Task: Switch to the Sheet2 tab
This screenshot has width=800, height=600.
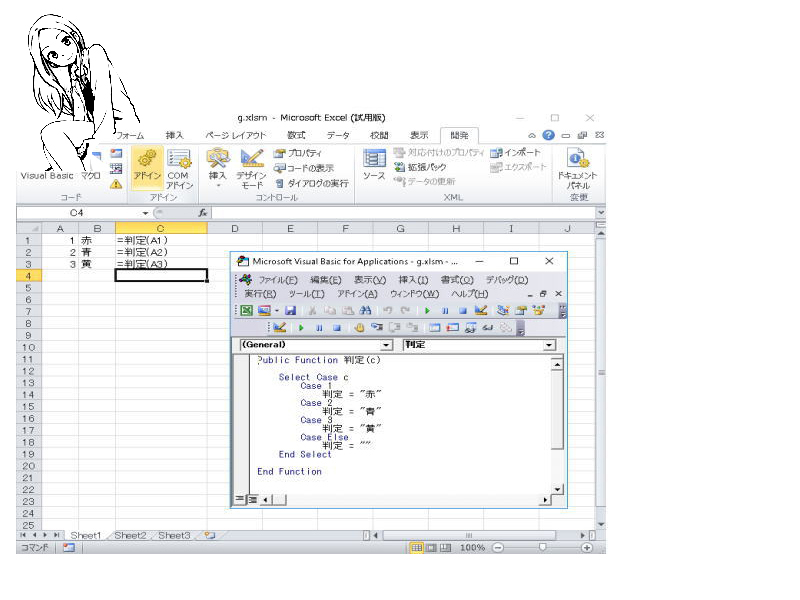Action: pyautogui.click(x=130, y=536)
